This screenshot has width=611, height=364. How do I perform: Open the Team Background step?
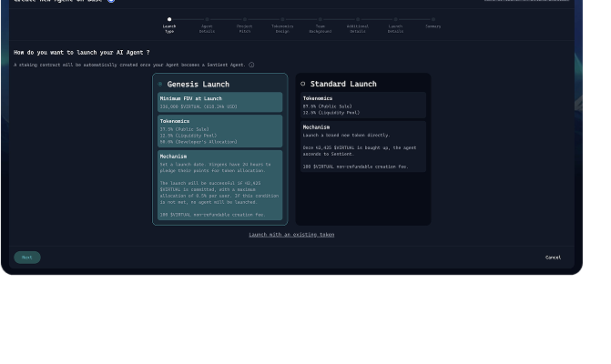[x=321, y=19]
